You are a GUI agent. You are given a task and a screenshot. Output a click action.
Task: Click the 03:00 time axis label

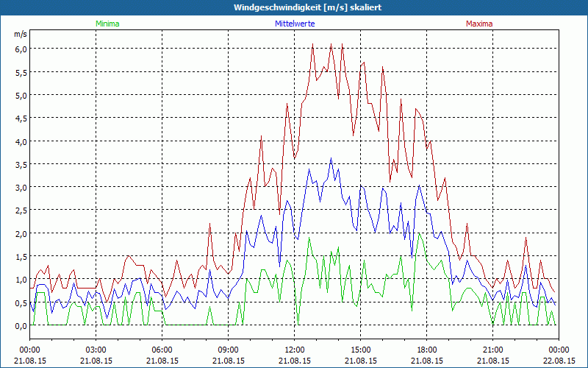click(96, 350)
